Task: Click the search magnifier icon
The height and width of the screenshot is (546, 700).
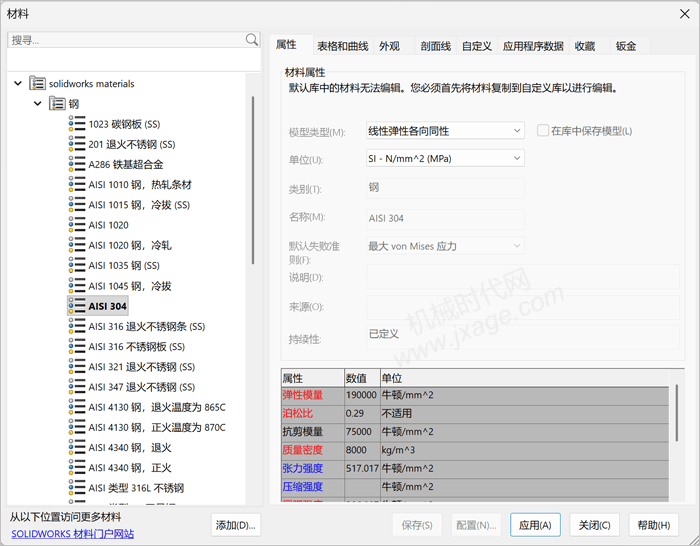Action: [x=252, y=40]
